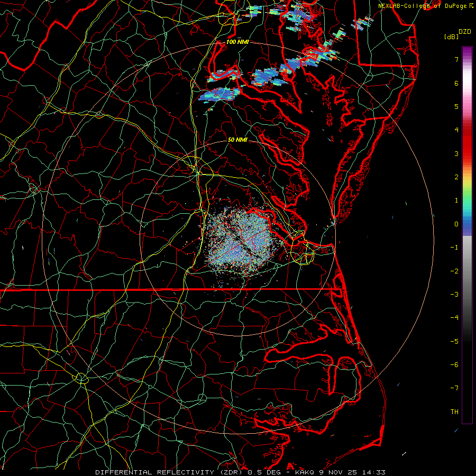Image resolution: width=476 pixels, height=476 pixels.
Task: Click the 100 NMI range ring label
Action: [x=237, y=42]
